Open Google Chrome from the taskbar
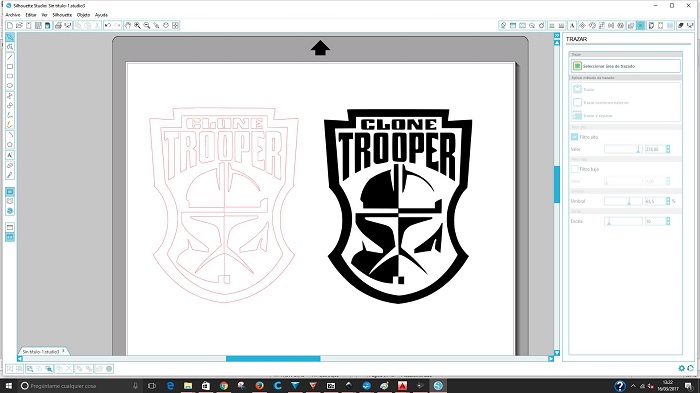 pyautogui.click(x=224, y=386)
